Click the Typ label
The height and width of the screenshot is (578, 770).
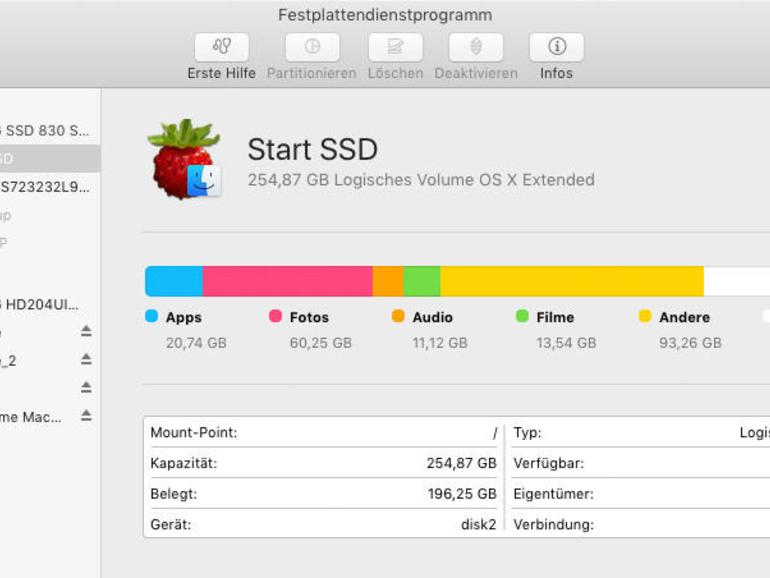pyautogui.click(x=527, y=433)
